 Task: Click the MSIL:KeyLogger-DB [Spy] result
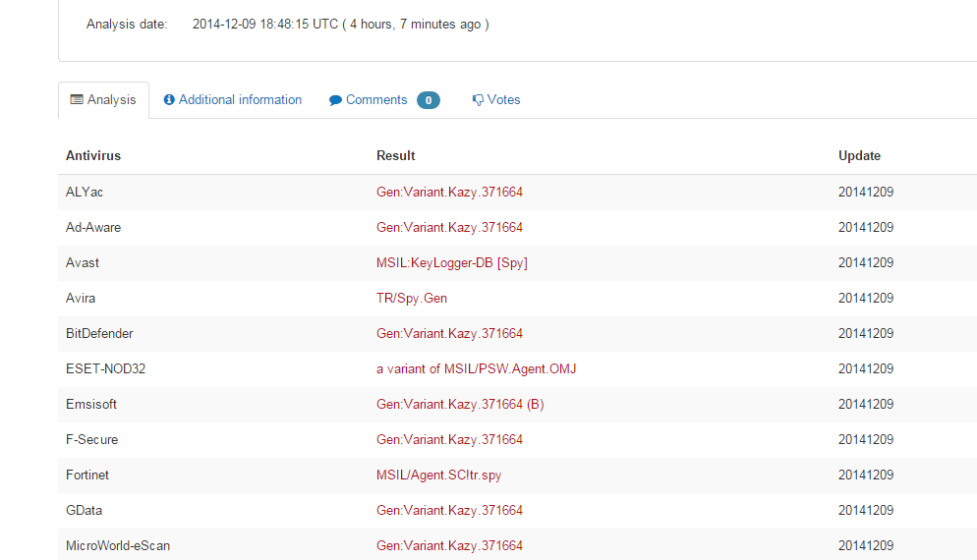pyautogui.click(x=452, y=263)
